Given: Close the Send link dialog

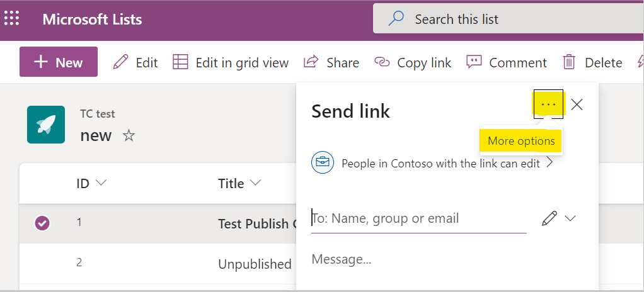Looking at the screenshot, I should pos(577,104).
